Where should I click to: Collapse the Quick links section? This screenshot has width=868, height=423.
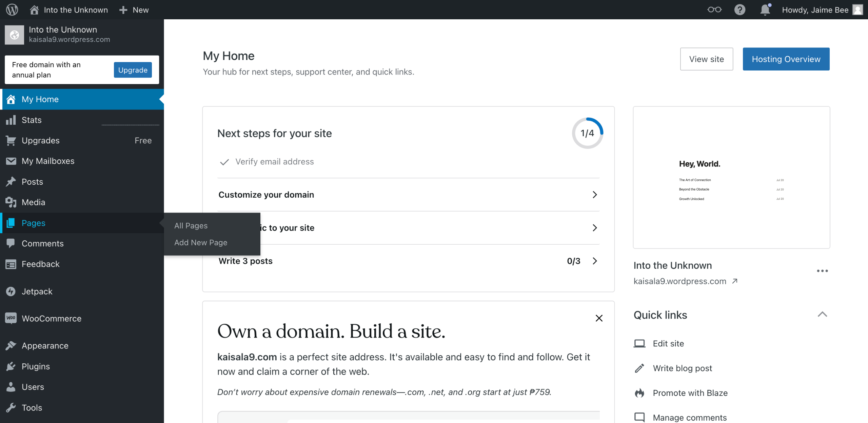[x=822, y=315]
